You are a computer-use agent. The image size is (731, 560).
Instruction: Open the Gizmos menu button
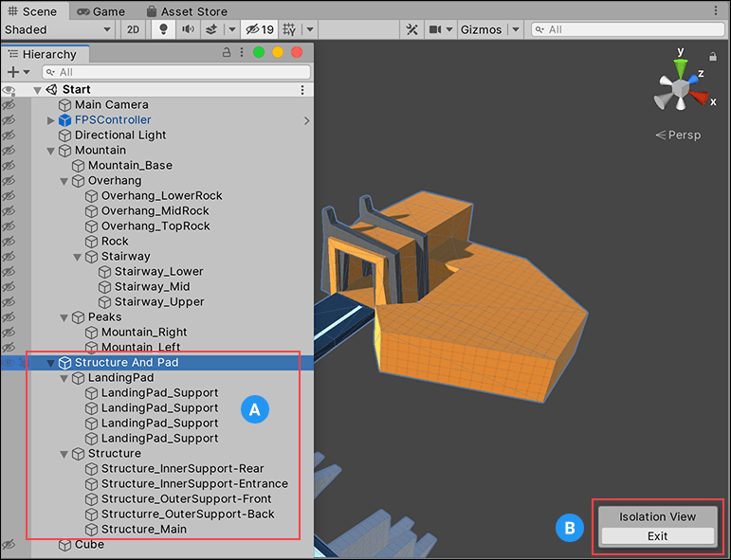coord(481,29)
